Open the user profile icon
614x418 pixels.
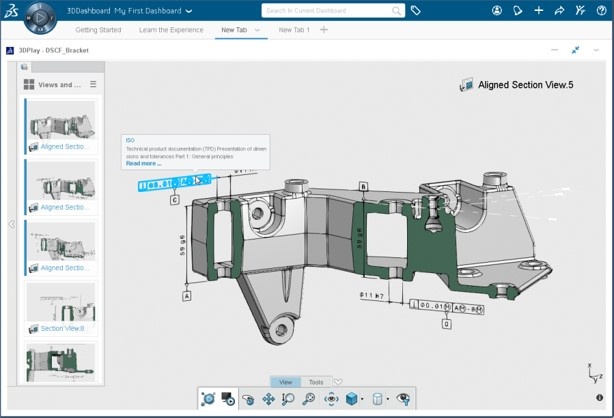[x=497, y=11]
